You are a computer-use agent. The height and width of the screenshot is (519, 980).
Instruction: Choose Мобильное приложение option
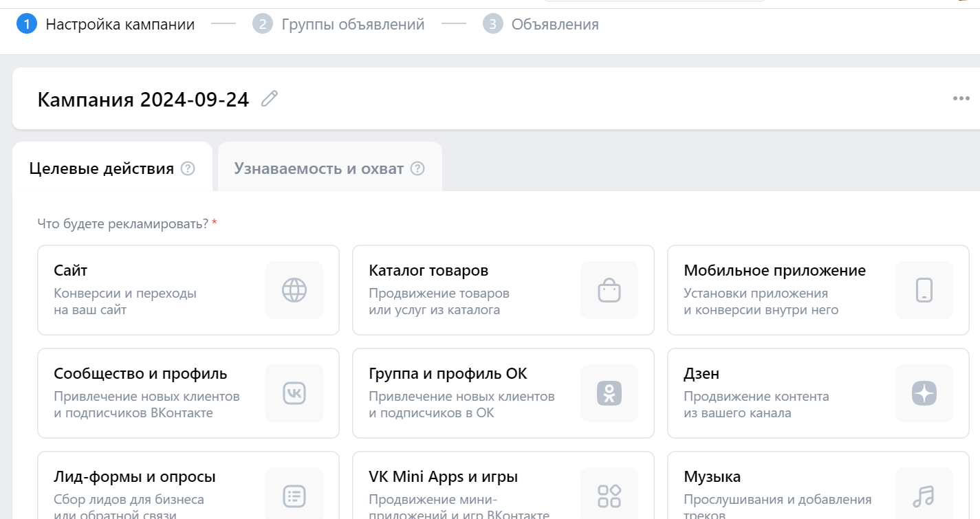tap(818, 290)
